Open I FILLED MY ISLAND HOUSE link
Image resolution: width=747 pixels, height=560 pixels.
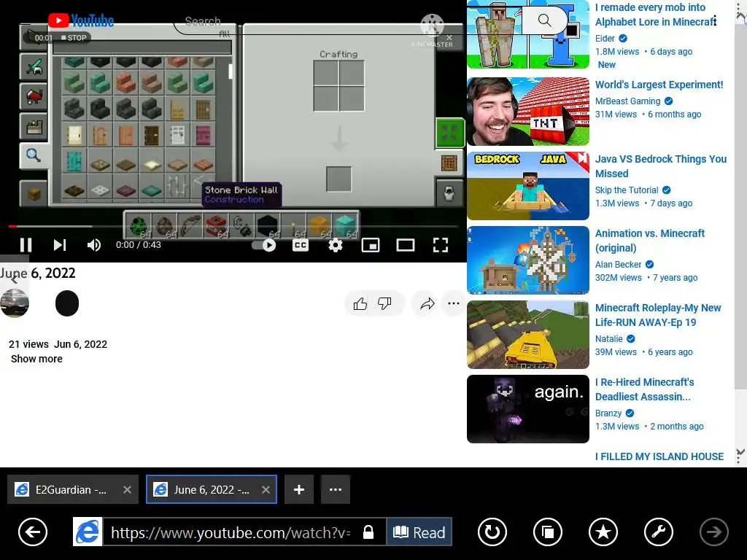pyautogui.click(x=659, y=456)
